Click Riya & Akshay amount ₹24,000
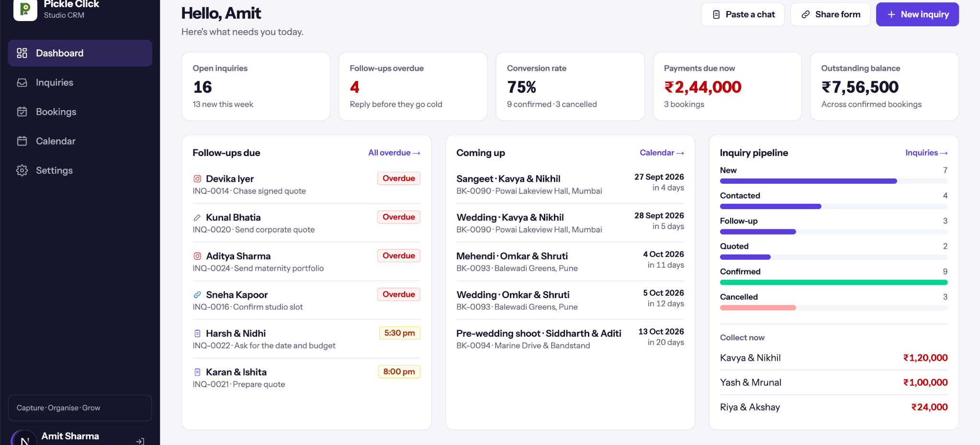Viewport: 980px width, 445px height. tap(929, 407)
